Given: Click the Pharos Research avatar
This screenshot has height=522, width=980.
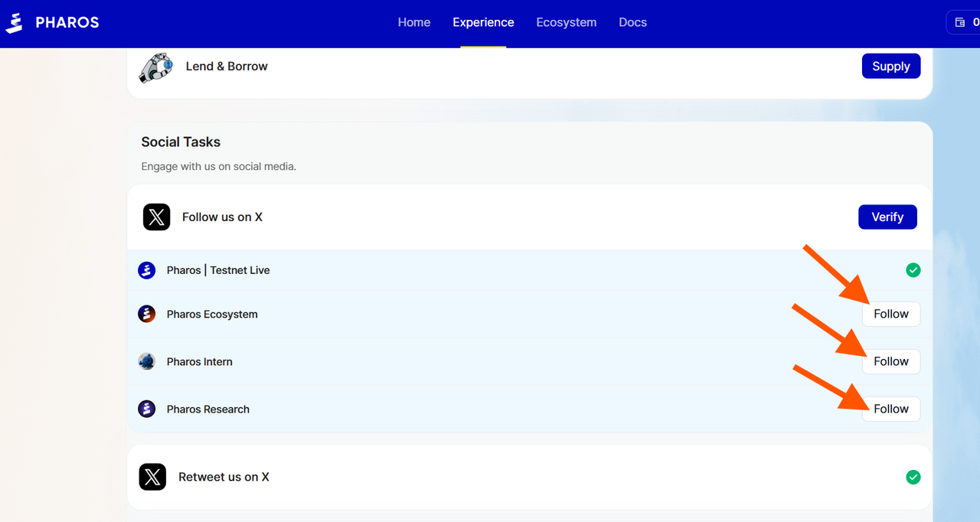Looking at the screenshot, I should pyautogui.click(x=146, y=409).
